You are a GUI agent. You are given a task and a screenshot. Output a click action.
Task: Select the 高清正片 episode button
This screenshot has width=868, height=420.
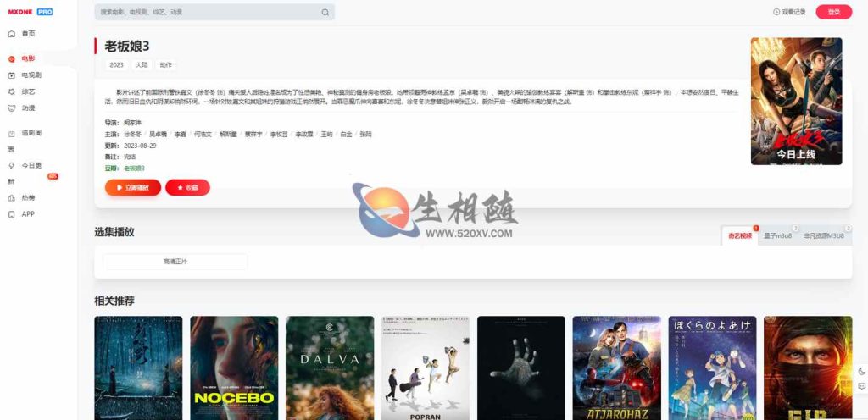[x=175, y=262]
